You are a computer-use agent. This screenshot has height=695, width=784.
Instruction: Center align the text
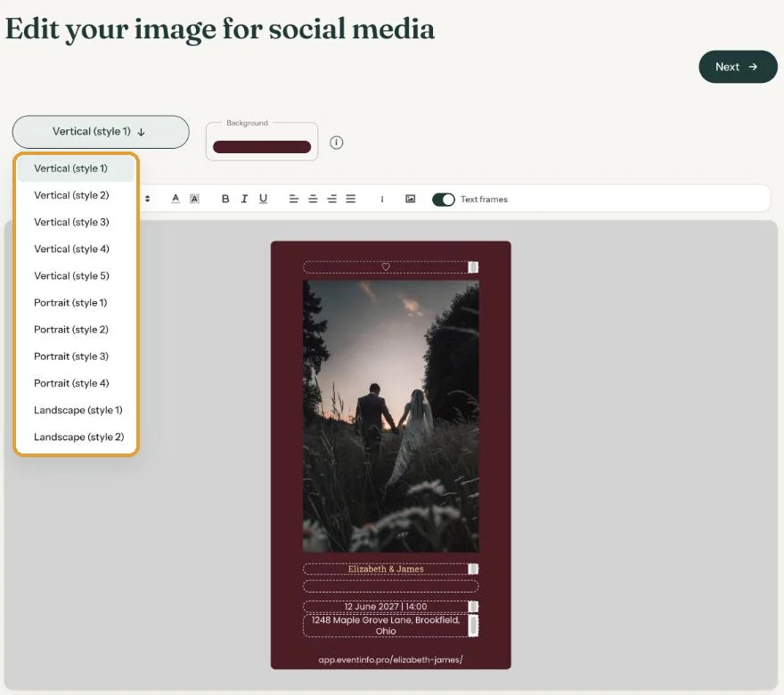[313, 199]
